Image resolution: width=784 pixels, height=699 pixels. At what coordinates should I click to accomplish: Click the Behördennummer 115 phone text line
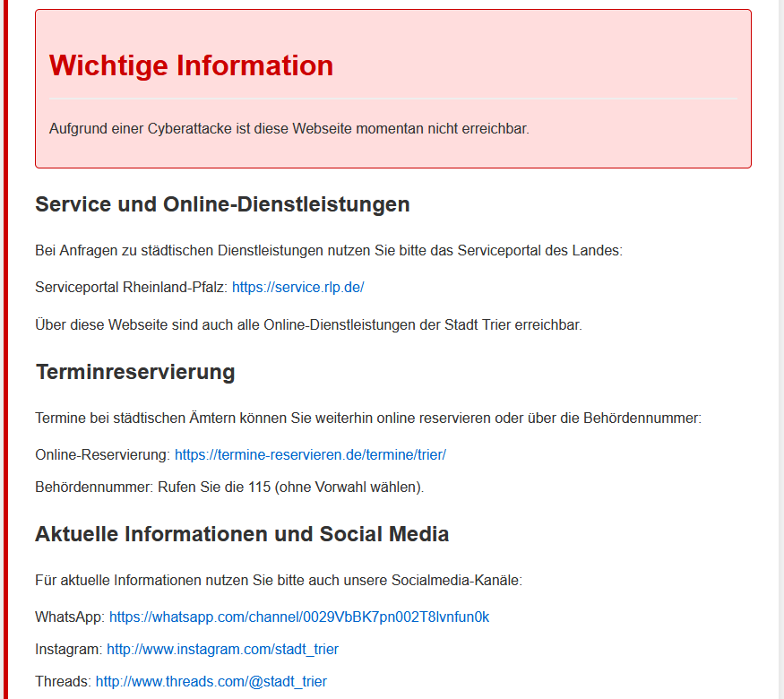tap(229, 488)
